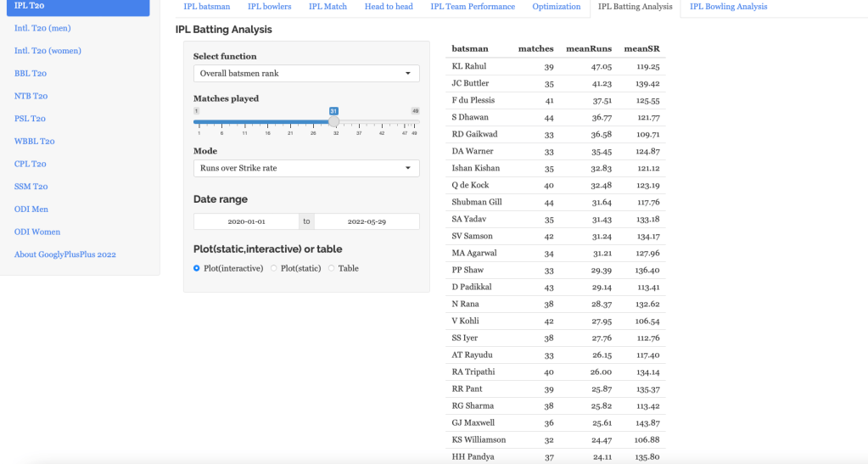This screenshot has height=464, width=868.
Task: Open About GooglyPlusPlus 2022 link
Action: click(65, 254)
